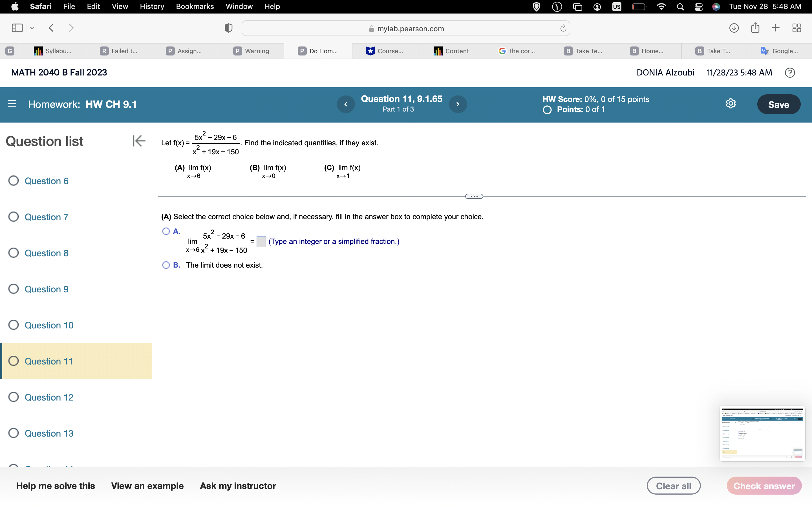Expand the ellipsis divider handle
This screenshot has width=812, height=507.
[474, 196]
